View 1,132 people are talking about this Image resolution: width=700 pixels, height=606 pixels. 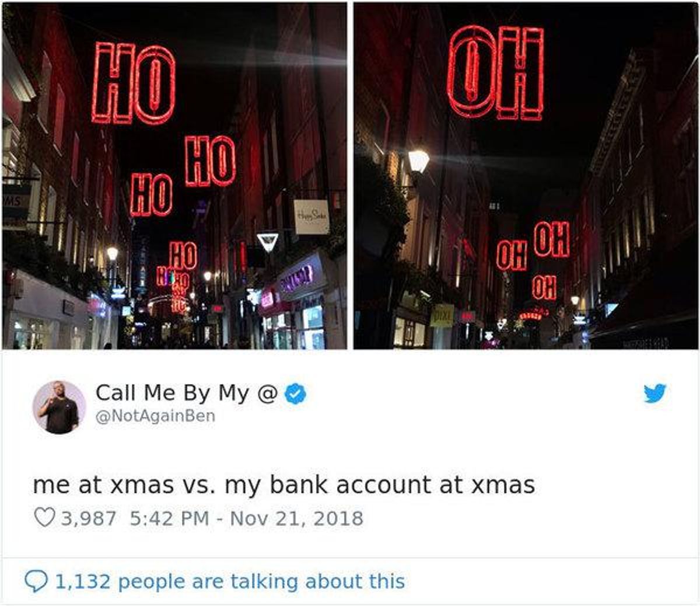230,581
